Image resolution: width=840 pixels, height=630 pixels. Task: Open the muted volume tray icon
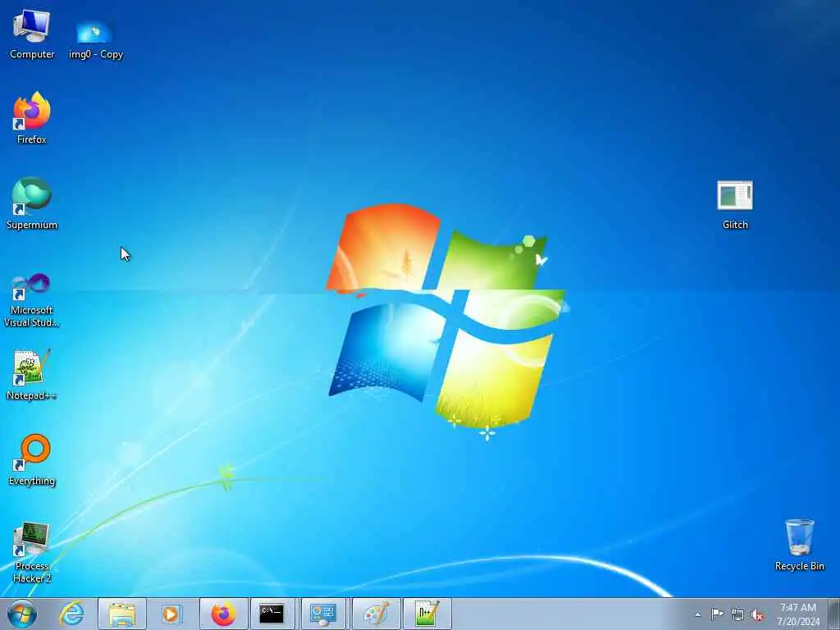757,615
